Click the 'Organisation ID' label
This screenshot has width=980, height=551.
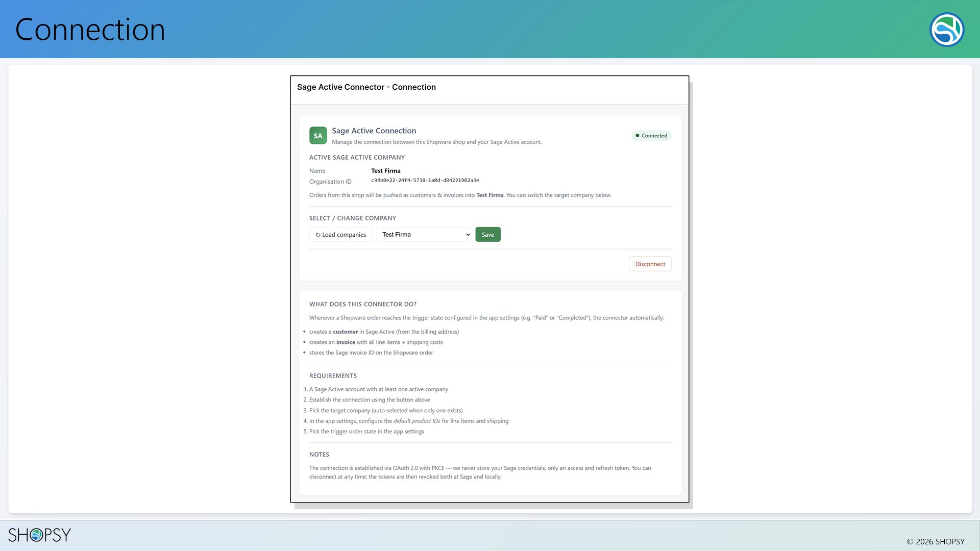330,182
